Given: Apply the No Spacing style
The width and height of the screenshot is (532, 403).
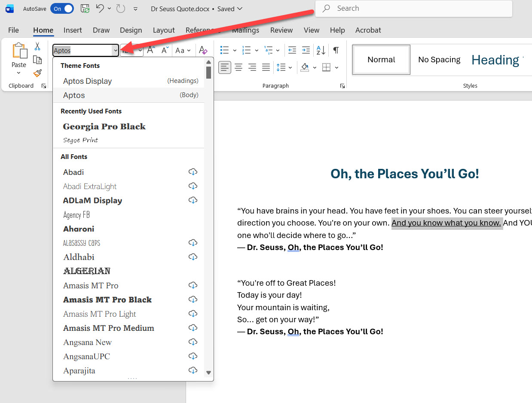Looking at the screenshot, I should click(439, 60).
